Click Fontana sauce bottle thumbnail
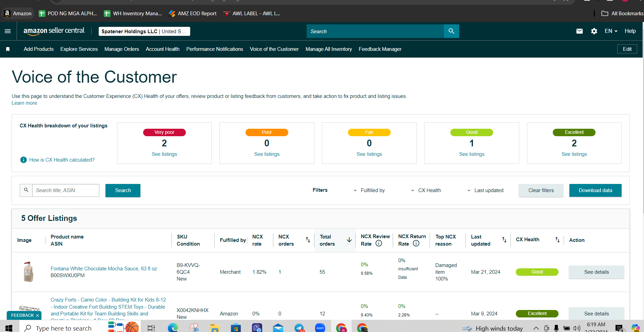This screenshot has width=644, height=332. tap(28, 272)
